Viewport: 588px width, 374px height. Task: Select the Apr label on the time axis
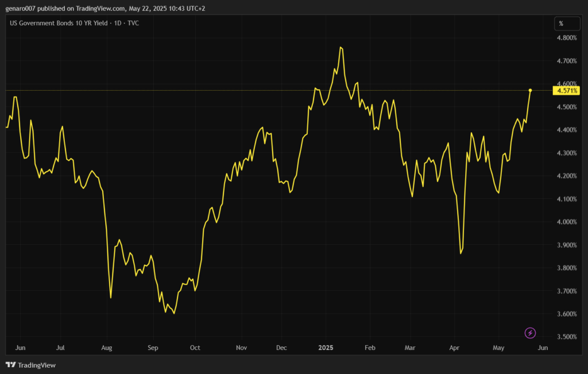pyautogui.click(x=454, y=348)
